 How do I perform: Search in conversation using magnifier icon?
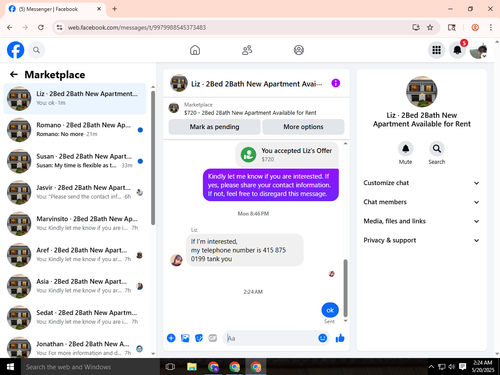pos(437,149)
